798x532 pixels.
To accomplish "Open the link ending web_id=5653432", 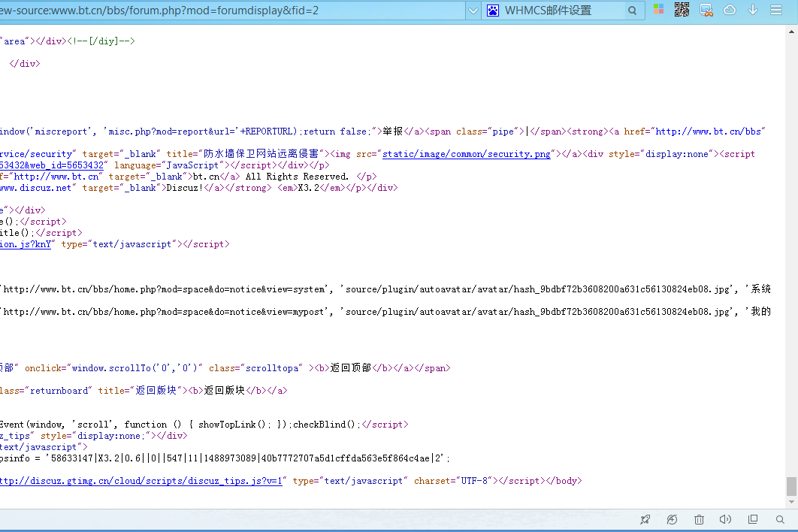I will (51, 165).
